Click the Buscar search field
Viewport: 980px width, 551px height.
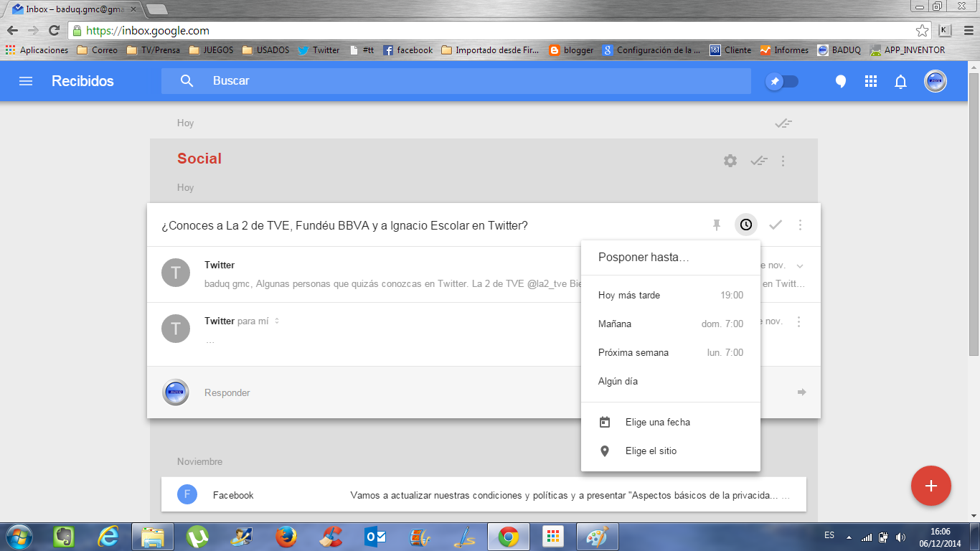(x=473, y=81)
